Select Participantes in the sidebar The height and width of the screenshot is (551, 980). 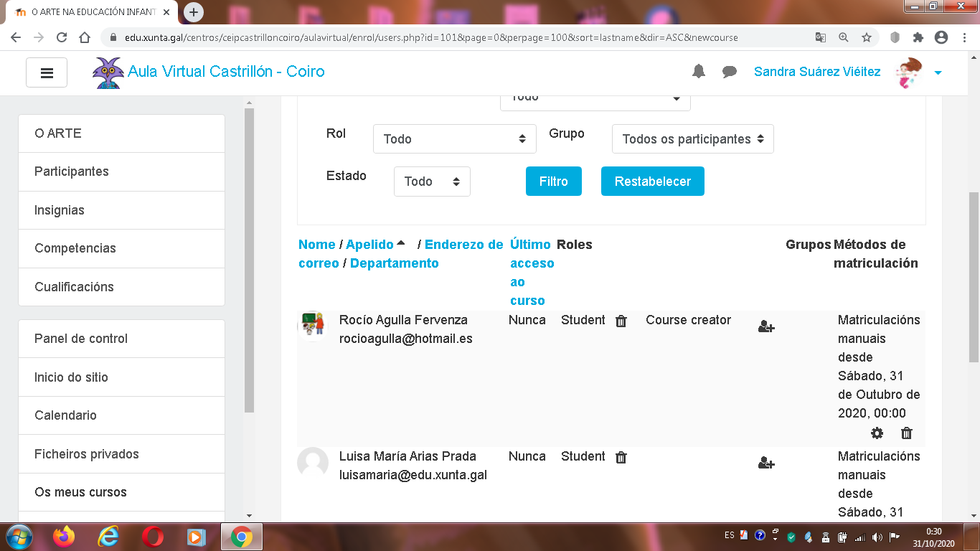72,171
